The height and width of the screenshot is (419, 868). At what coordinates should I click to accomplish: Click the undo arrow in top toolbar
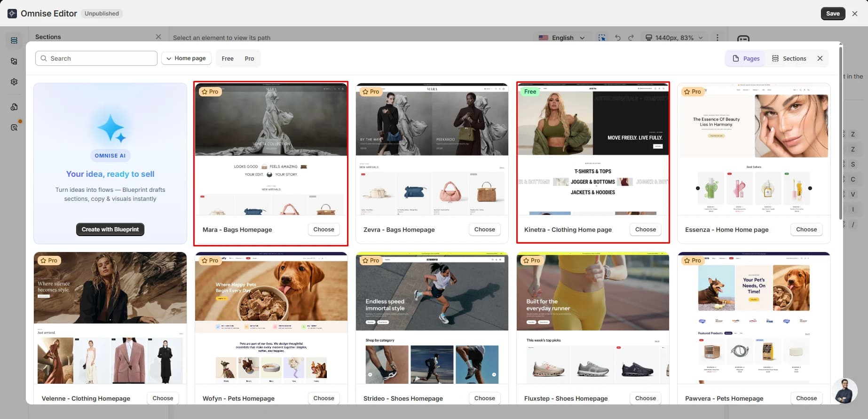click(x=617, y=38)
